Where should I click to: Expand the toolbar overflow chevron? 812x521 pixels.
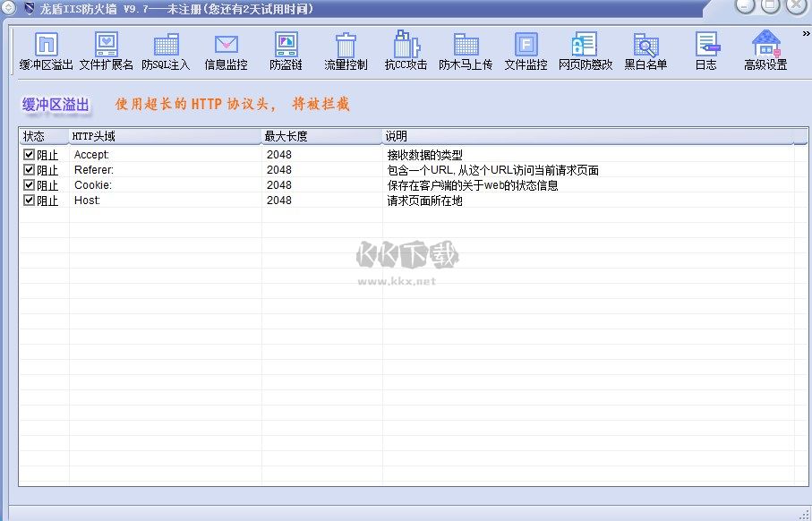[x=805, y=34]
